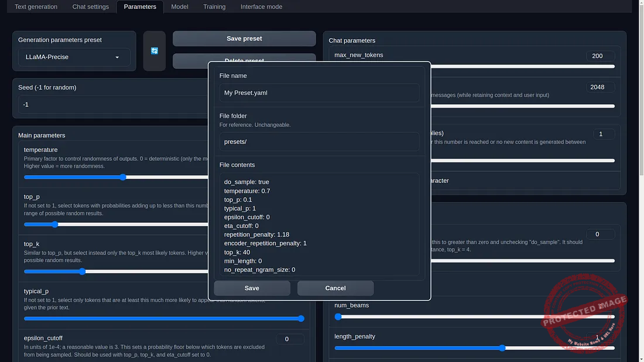This screenshot has height=362, width=644.
Task: Click the temperature slider handle
Action: tap(123, 177)
